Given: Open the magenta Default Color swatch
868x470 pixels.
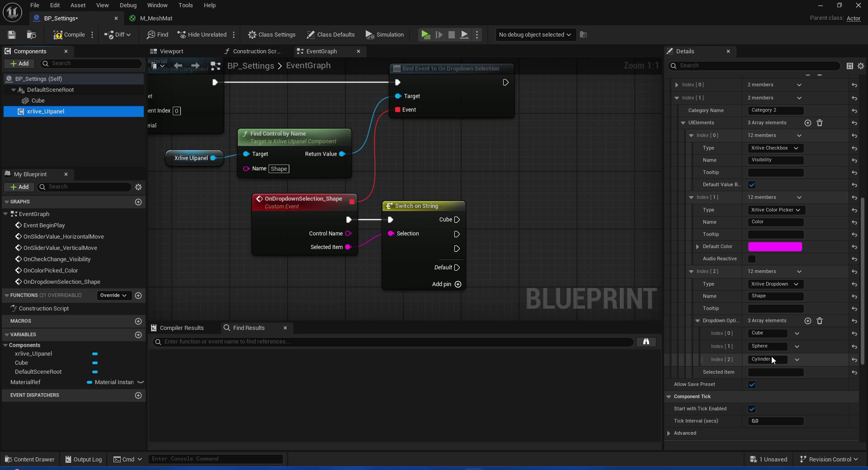Looking at the screenshot, I should pos(775,247).
